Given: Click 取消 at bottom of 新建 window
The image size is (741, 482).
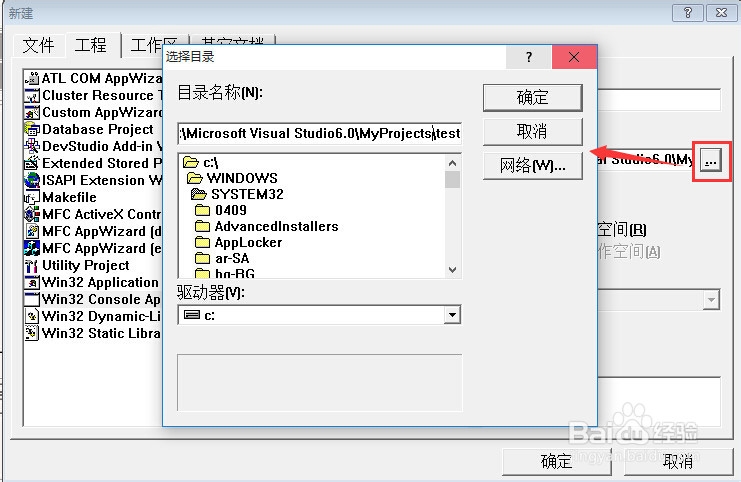Looking at the screenshot, I should coord(678,462).
